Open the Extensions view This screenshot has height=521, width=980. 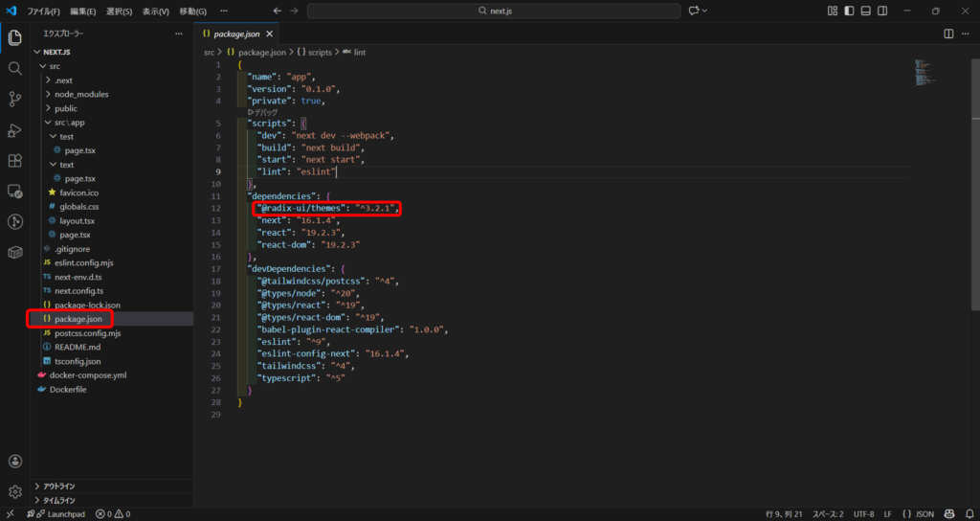click(x=14, y=161)
